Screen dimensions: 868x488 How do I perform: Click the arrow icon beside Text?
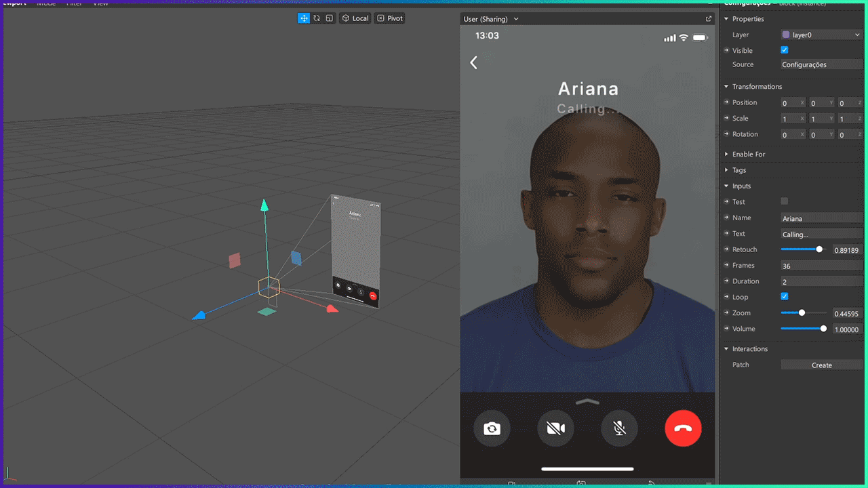pyautogui.click(x=726, y=233)
